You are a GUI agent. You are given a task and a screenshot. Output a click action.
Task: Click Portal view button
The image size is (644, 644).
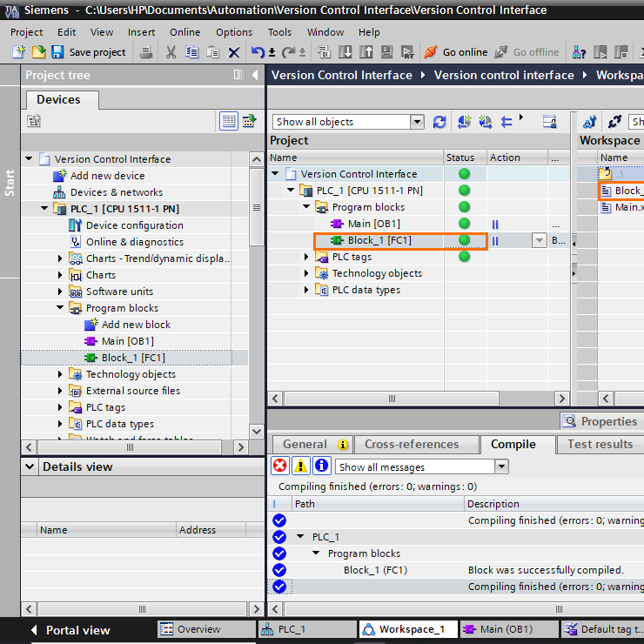coord(71,630)
